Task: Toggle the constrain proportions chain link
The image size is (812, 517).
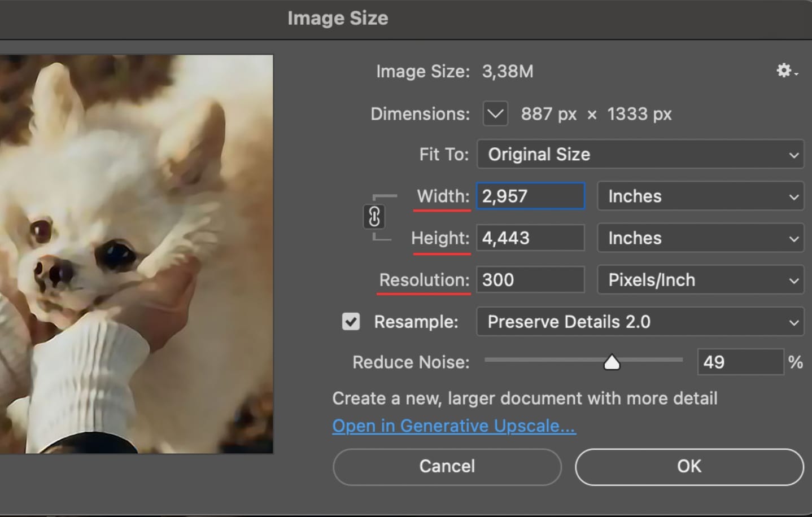Action: coord(374,217)
